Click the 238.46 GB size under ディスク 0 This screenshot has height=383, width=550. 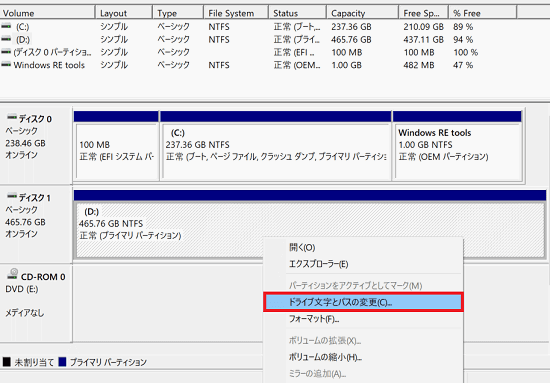click(25, 143)
